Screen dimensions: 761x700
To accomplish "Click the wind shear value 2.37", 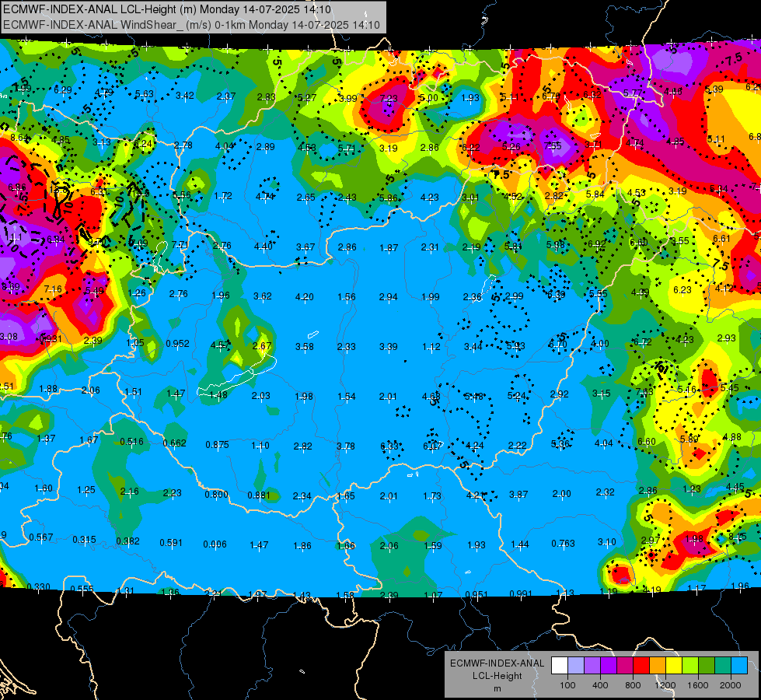I will point(226,96).
